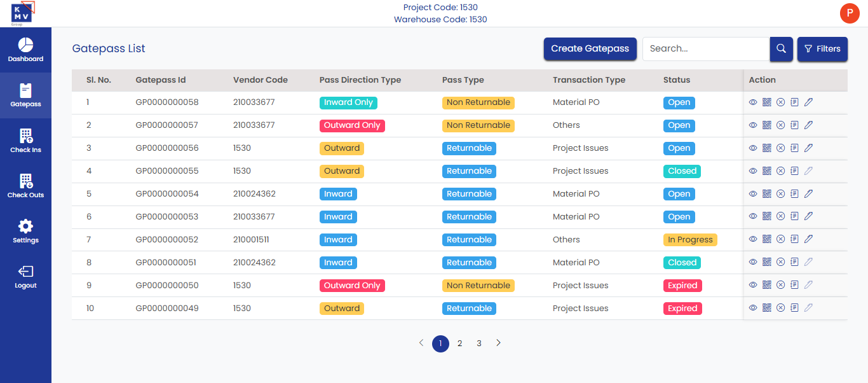The image size is (868, 383).
Task: Open Dashboard in the sidebar
Action: 25,50
